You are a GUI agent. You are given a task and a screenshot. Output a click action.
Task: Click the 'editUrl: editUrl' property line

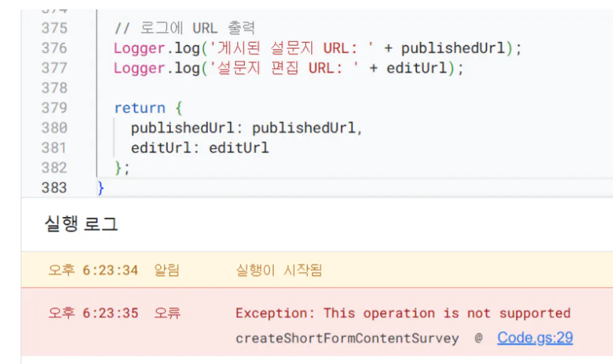200,148
